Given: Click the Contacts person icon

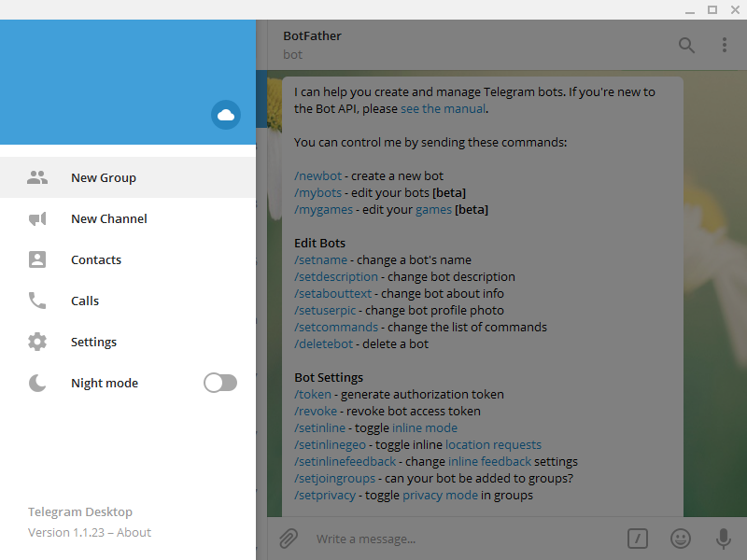Looking at the screenshot, I should [x=37, y=259].
